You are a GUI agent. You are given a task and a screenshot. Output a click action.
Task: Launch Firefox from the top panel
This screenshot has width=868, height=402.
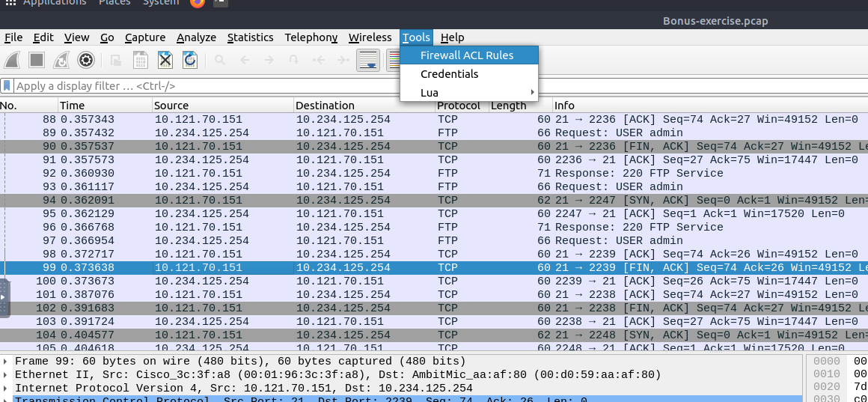[197, 3]
